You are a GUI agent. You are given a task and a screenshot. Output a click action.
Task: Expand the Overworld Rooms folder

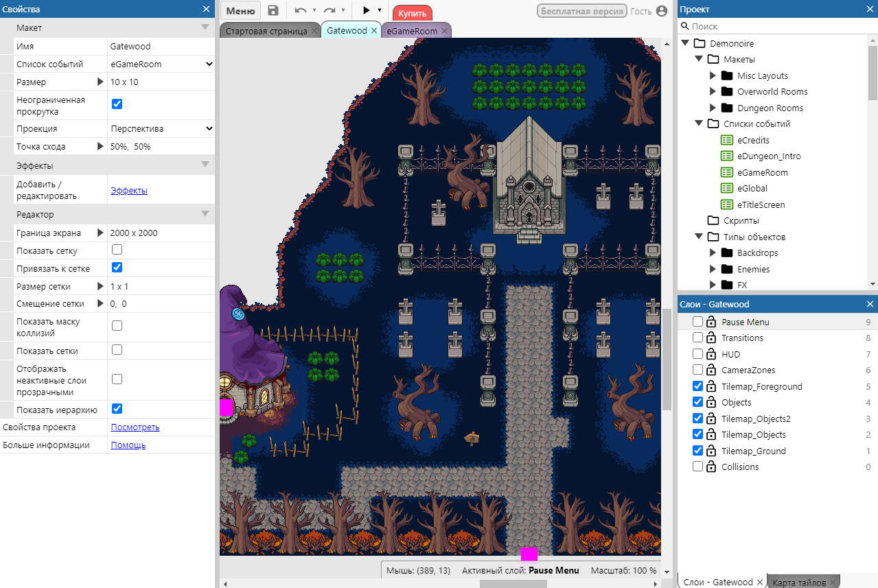point(713,92)
